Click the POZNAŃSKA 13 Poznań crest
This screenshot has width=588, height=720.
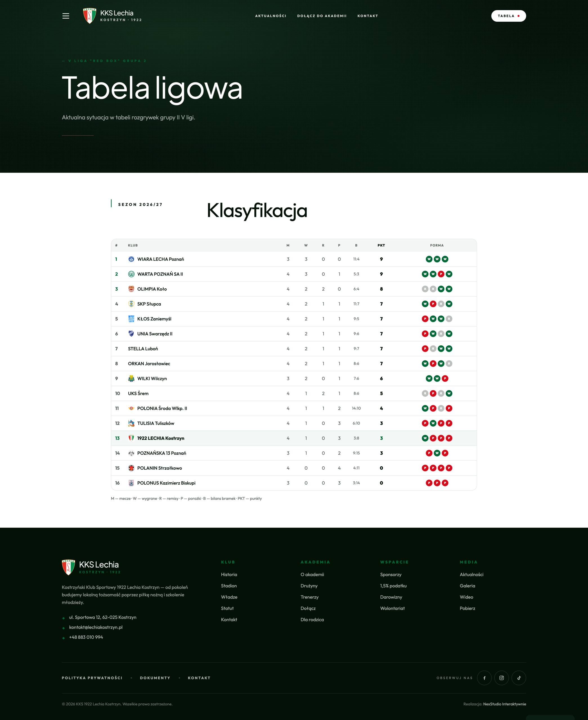tap(131, 453)
